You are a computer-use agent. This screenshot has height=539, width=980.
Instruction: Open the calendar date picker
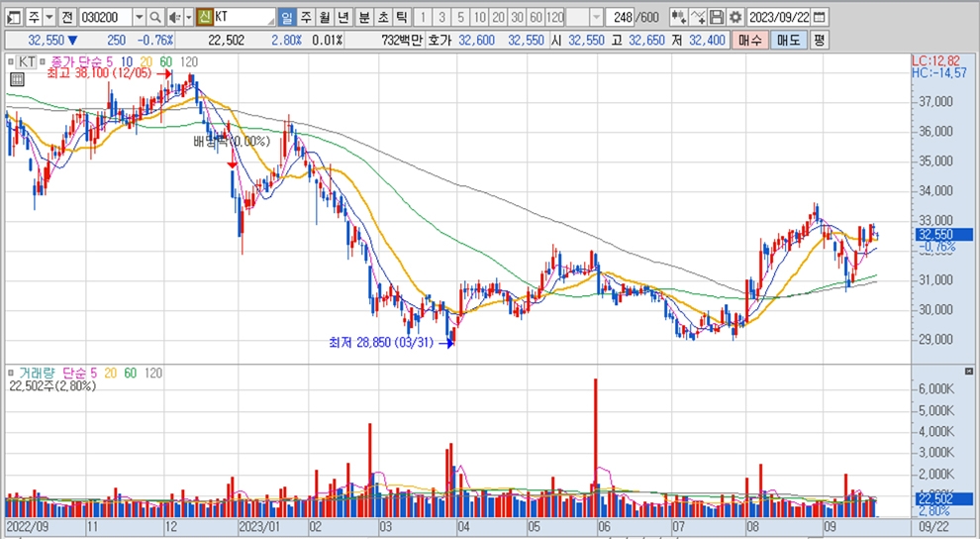pyautogui.click(x=820, y=17)
